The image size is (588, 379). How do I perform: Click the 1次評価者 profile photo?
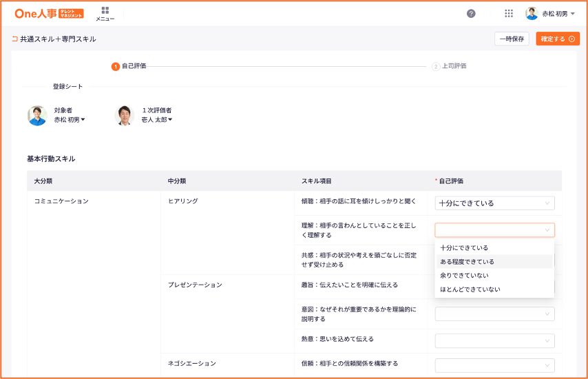pyautogui.click(x=125, y=115)
